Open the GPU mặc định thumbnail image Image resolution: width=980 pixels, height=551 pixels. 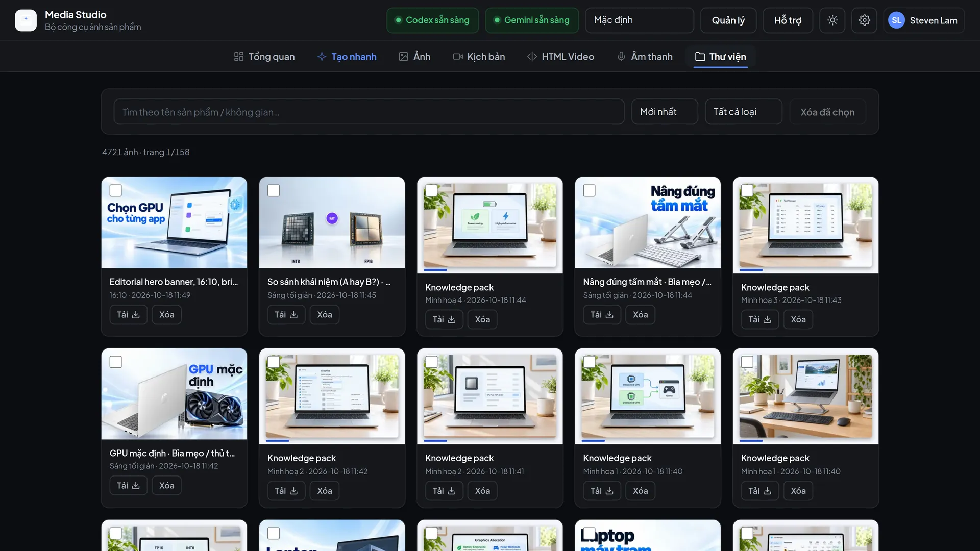click(174, 394)
